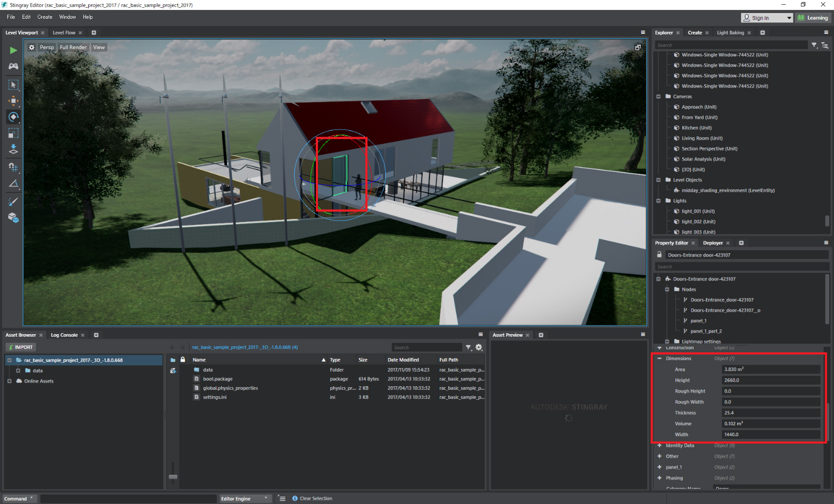Viewport: 834px width, 504px height.
Task: Open the Command dropdown in status bar
Action: (x=20, y=499)
